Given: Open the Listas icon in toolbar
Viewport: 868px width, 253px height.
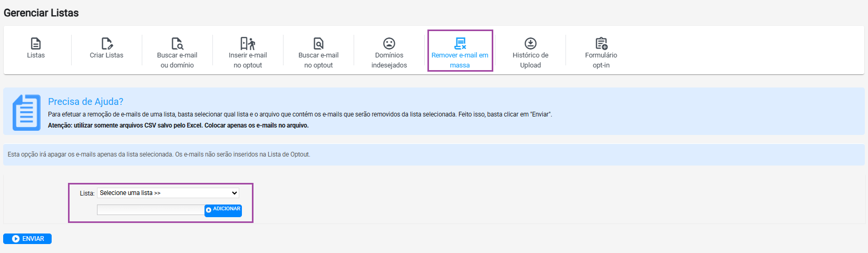Looking at the screenshot, I should click(x=36, y=43).
